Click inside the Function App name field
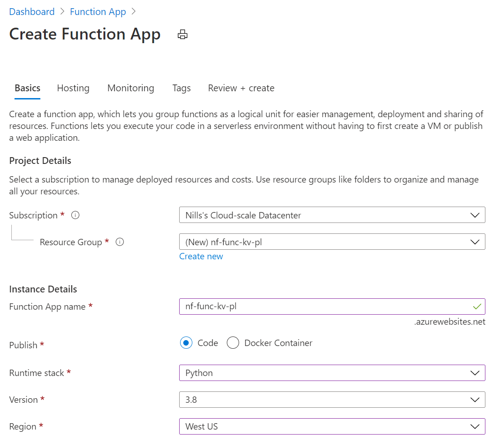Screen dimensions: 504x445 318,307
